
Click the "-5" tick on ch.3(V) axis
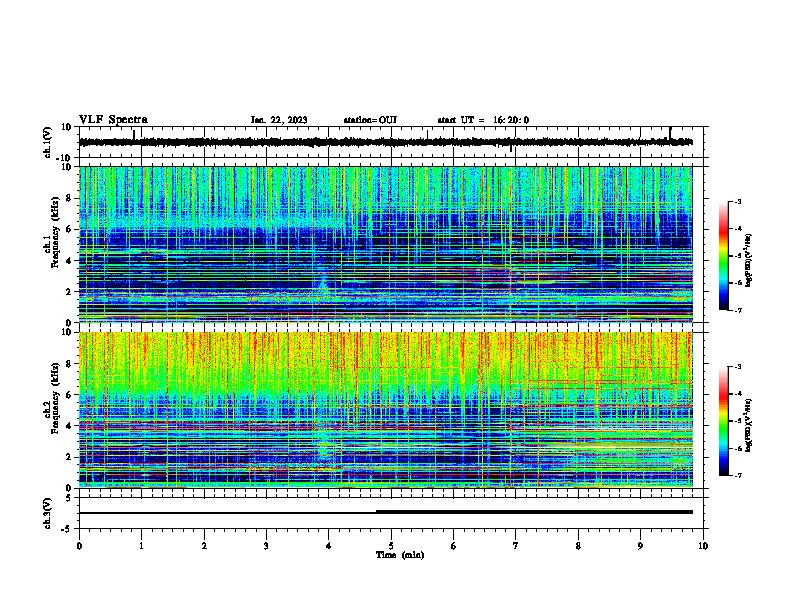pos(68,529)
